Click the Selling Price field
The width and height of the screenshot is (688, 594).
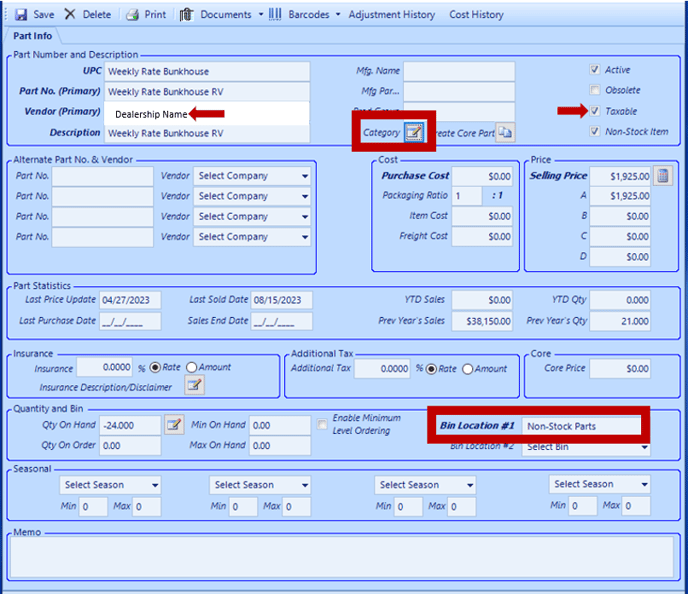pos(620,176)
